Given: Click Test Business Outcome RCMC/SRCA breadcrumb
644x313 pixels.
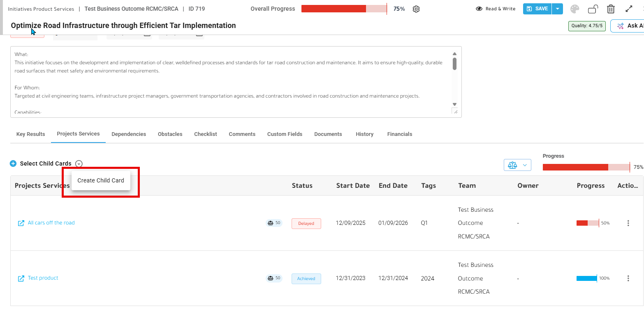Looking at the screenshot, I should pyautogui.click(x=132, y=9).
